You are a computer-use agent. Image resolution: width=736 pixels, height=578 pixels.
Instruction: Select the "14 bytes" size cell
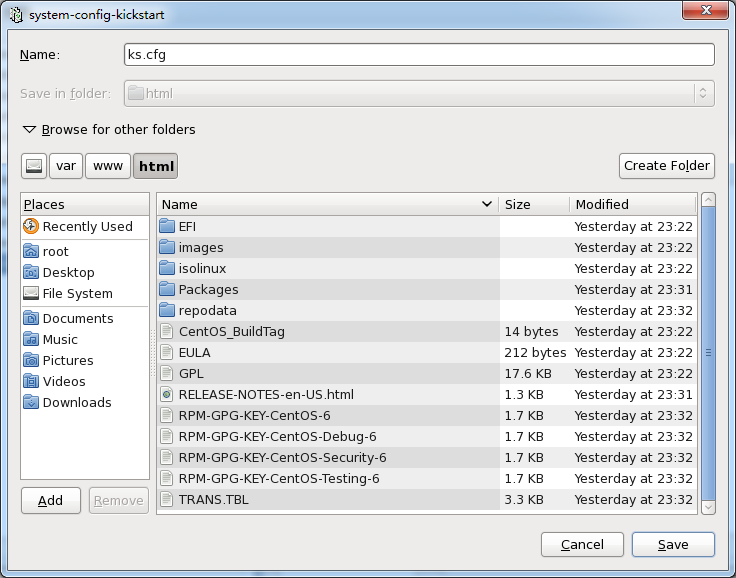531,331
